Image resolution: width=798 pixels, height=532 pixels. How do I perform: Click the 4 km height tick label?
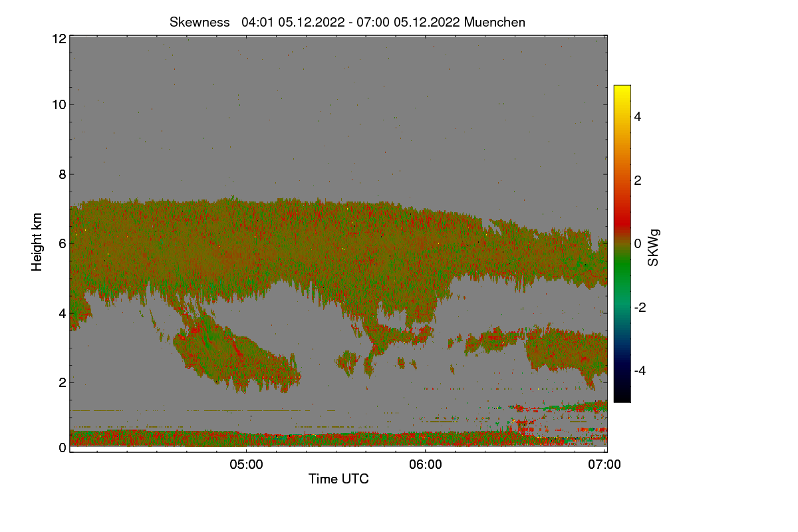pos(62,313)
